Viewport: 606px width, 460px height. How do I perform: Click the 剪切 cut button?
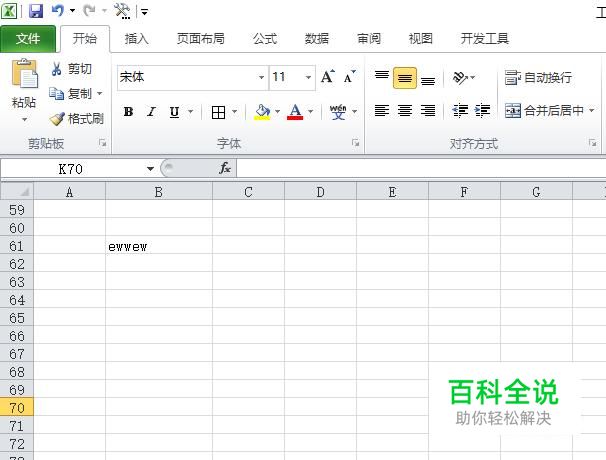coord(71,69)
